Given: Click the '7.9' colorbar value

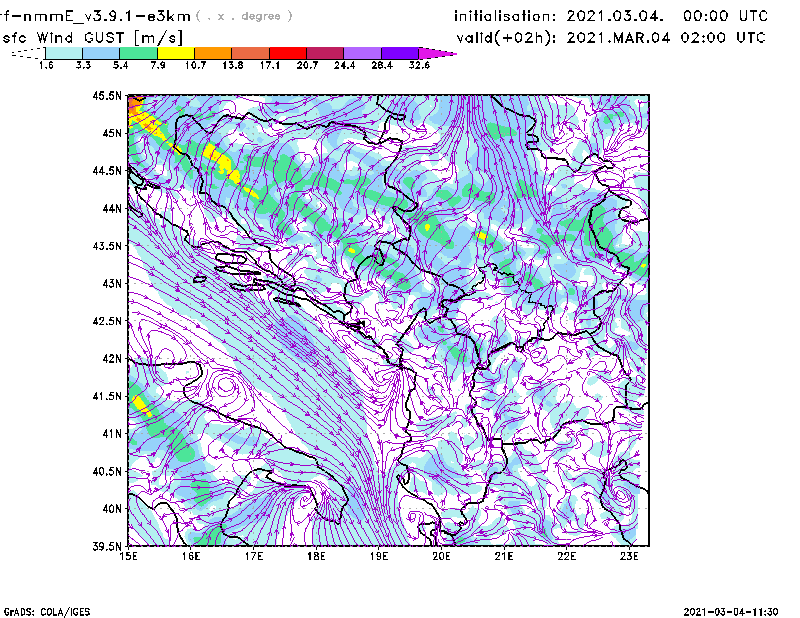Looking at the screenshot, I should pos(158,65).
